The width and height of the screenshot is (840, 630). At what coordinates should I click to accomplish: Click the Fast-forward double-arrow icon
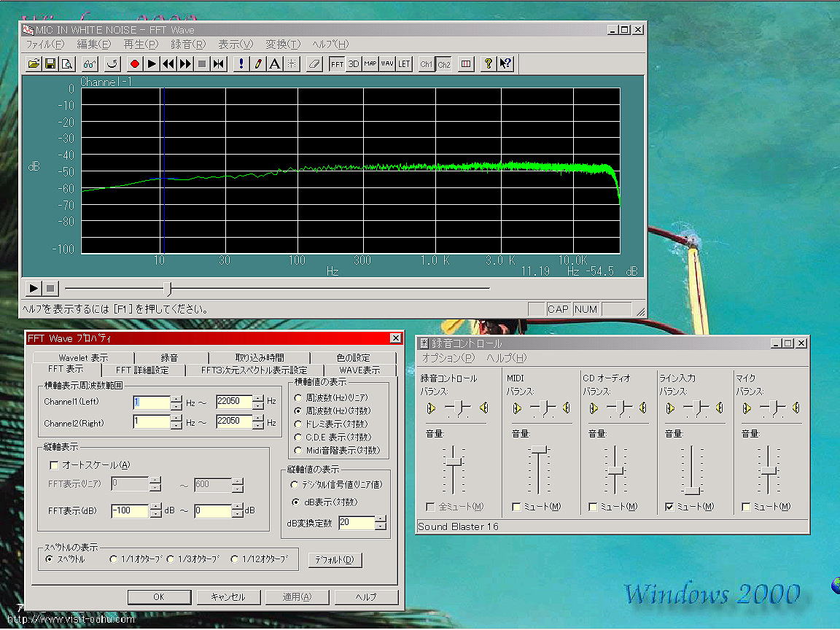(185, 64)
